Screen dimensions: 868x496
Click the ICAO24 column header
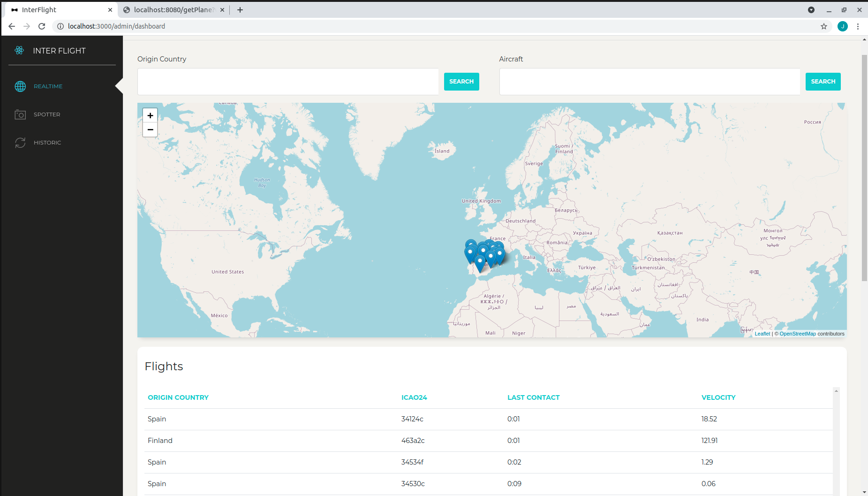pos(414,397)
